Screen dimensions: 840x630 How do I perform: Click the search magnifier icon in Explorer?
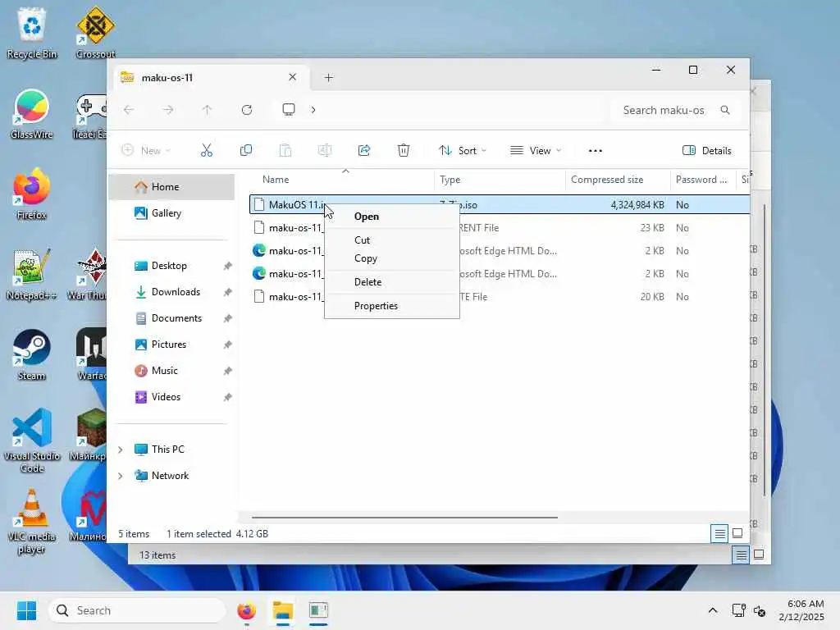coord(725,110)
